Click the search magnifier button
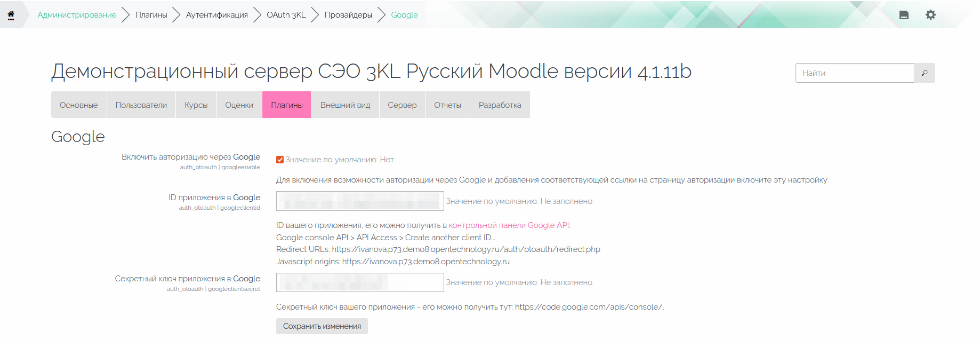Screen dimensions: 980x339 pyautogui.click(x=925, y=73)
